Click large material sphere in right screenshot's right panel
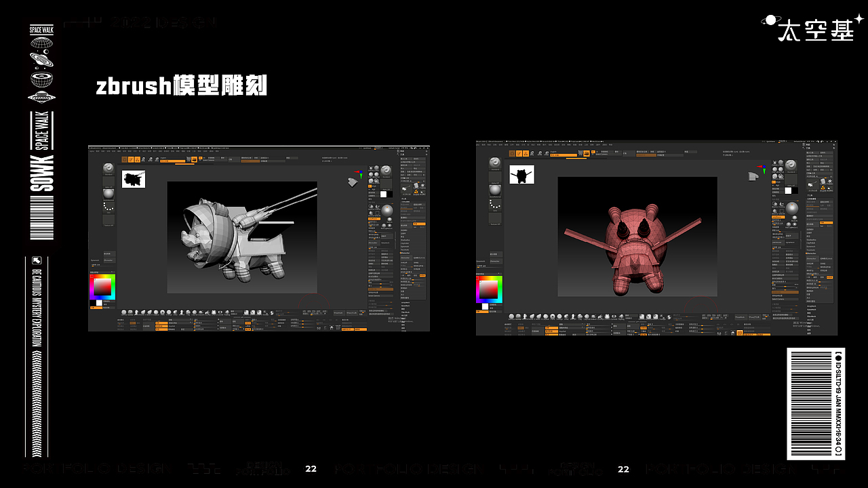Image resolution: width=868 pixels, height=488 pixels. 792,208
